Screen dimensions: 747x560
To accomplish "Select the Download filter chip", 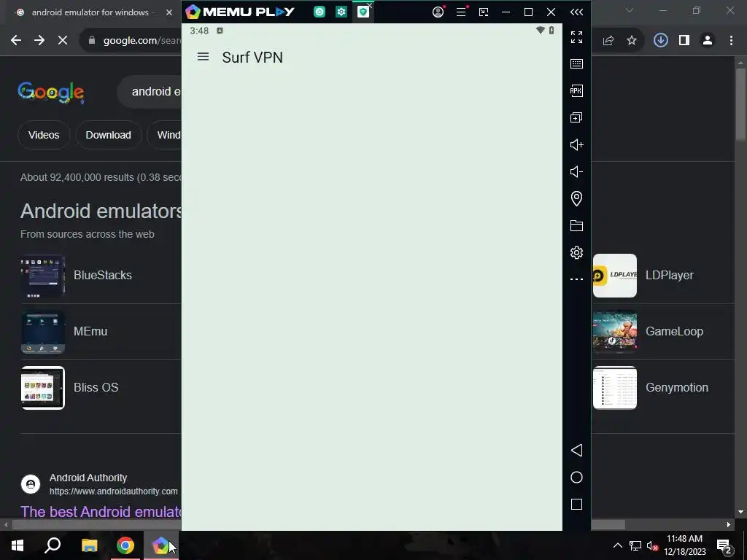I will click(108, 135).
